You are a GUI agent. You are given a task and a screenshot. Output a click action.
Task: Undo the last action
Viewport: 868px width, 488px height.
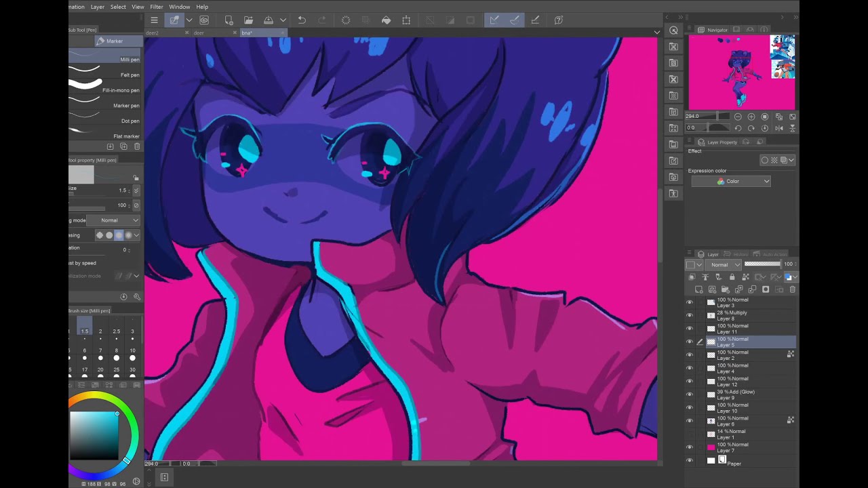coord(302,20)
